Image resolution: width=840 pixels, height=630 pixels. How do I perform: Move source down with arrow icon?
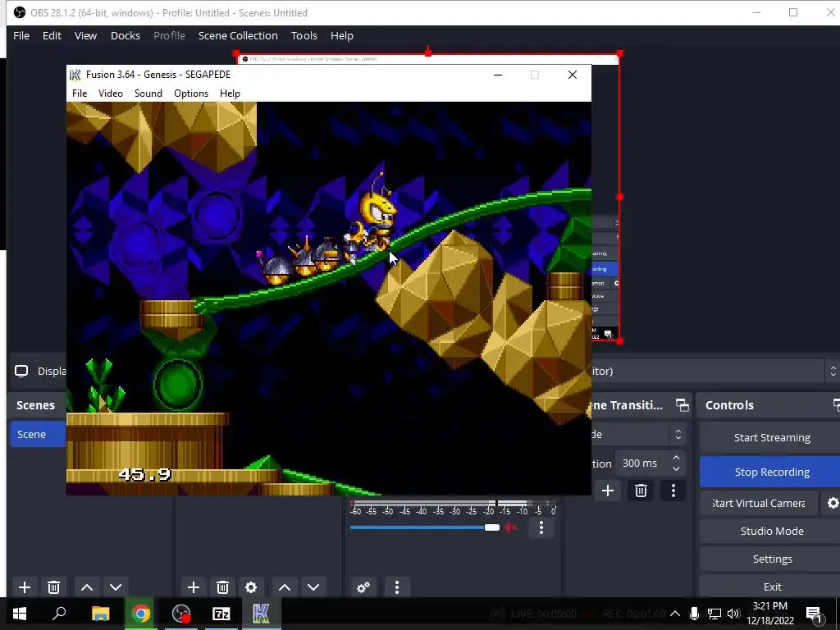click(x=313, y=587)
